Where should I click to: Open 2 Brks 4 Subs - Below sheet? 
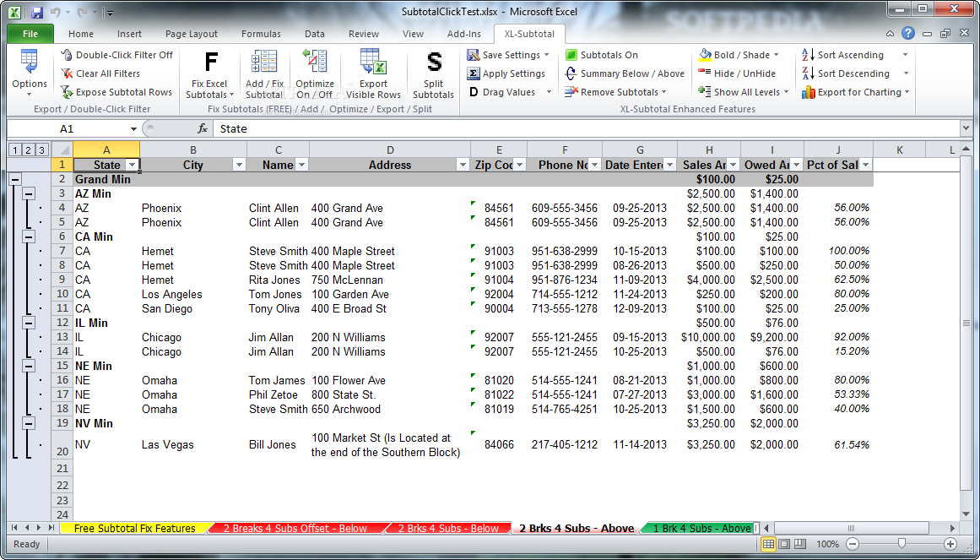point(448,529)
